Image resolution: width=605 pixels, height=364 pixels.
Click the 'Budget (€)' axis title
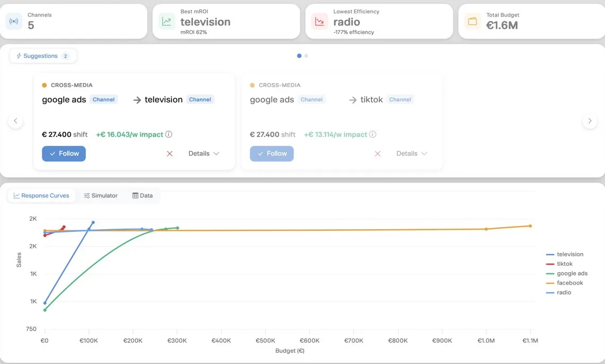[290, 351]
